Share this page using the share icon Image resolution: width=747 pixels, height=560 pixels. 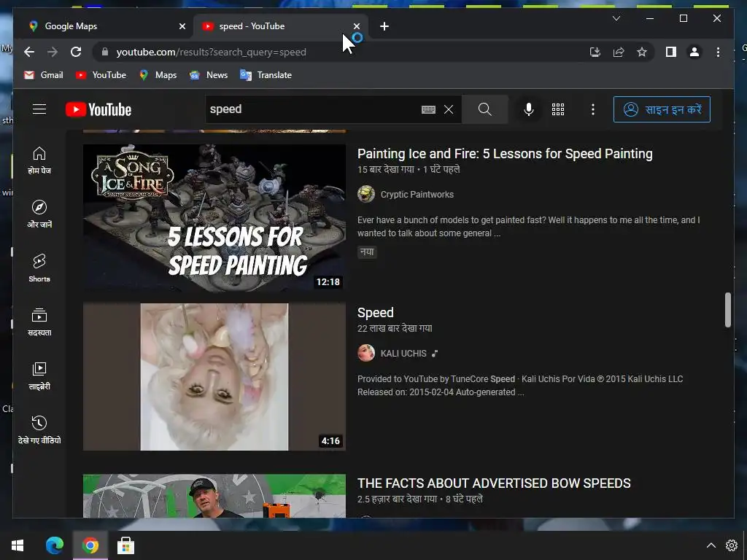[619, 52]
